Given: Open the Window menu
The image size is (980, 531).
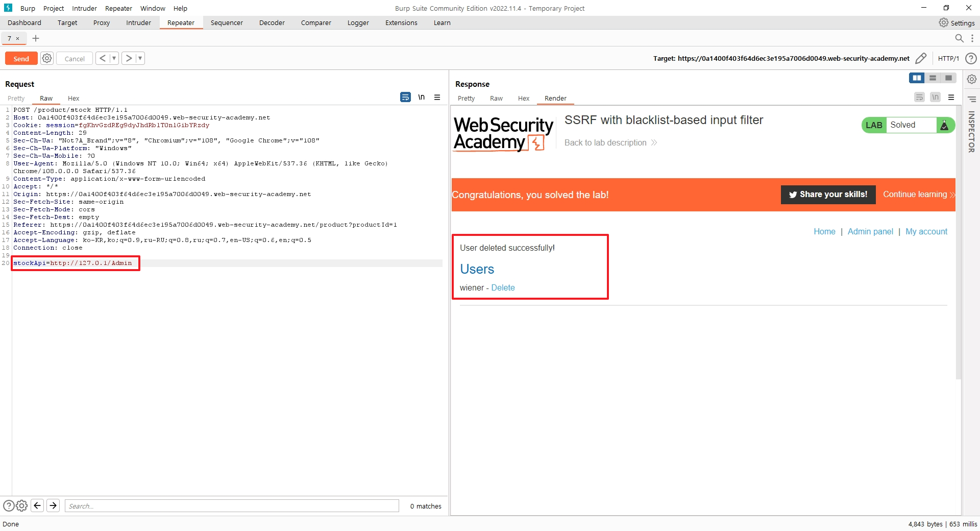Looking at the screenshot, I should (x=153, y=8).
